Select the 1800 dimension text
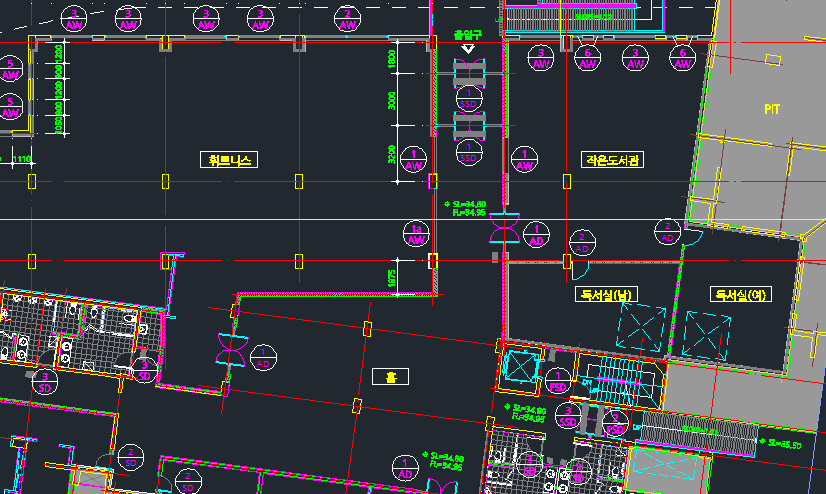Viewport: 826px width, 494px height. (393, 60)
